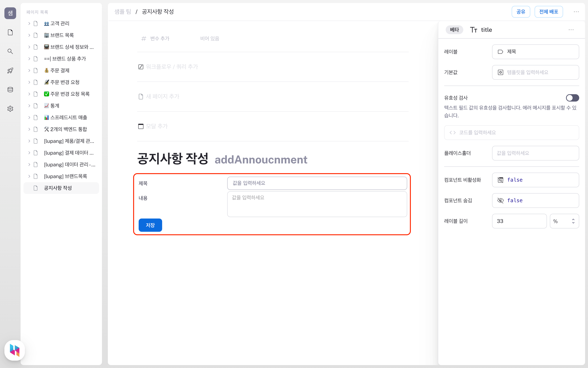The width and height of the screenshot is (588, 368).
Task: Expand the 브랜드 상세 정보와 page
Action: [29, 47]
